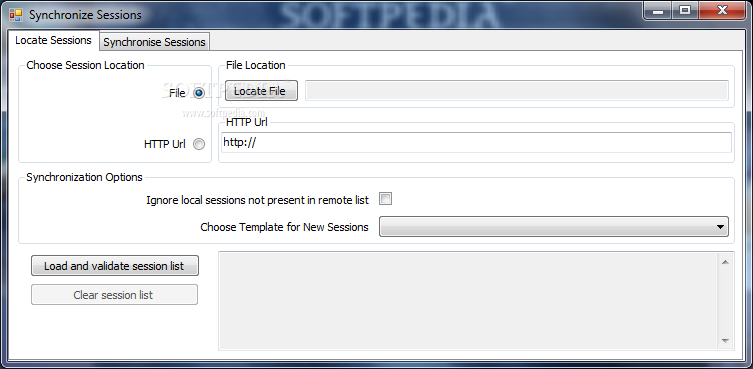Click the Synchronize Sessions window title icon
The image size is (753, 369).
(15, 15)
